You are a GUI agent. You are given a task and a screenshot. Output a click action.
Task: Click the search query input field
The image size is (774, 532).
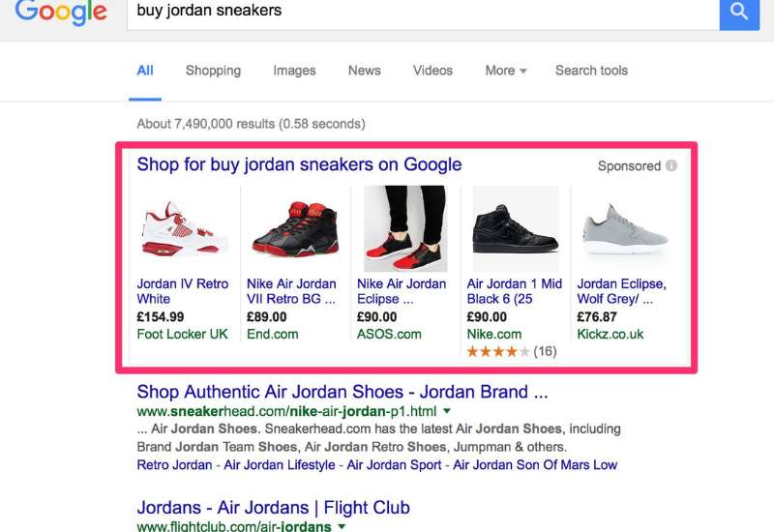423,13
